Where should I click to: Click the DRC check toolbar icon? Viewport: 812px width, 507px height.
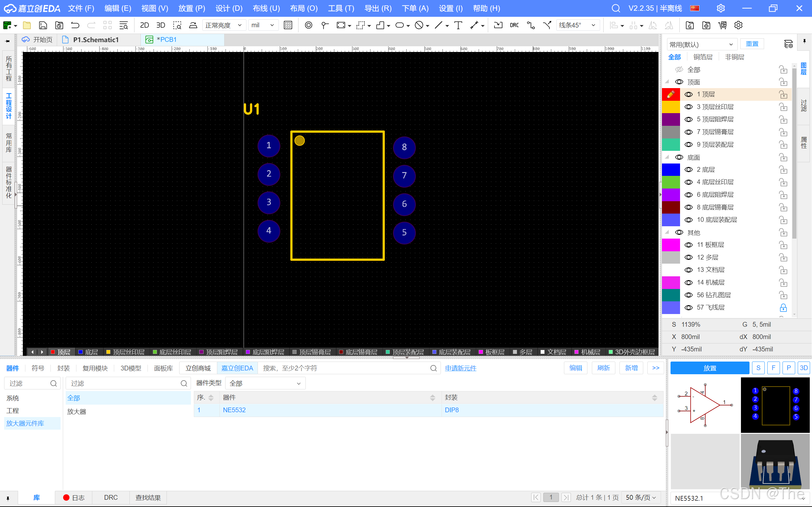[x=514, y=25]
